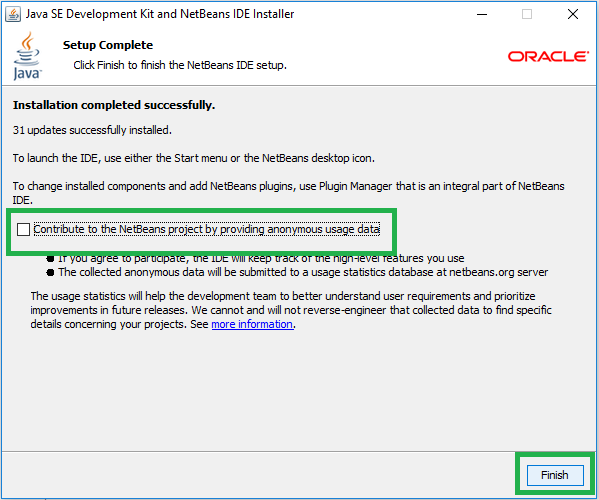
Task: Click the Finish button
Action: (x=555, y=475)
